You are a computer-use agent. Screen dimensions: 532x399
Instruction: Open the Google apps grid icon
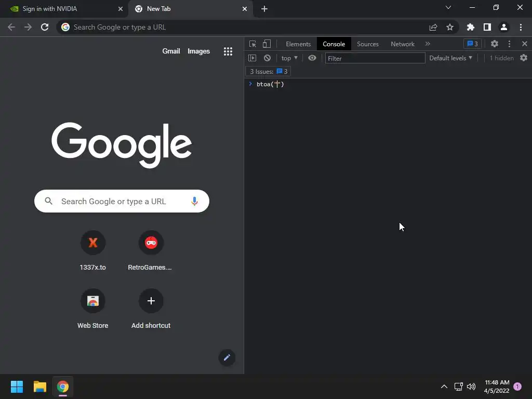(228, 51)
